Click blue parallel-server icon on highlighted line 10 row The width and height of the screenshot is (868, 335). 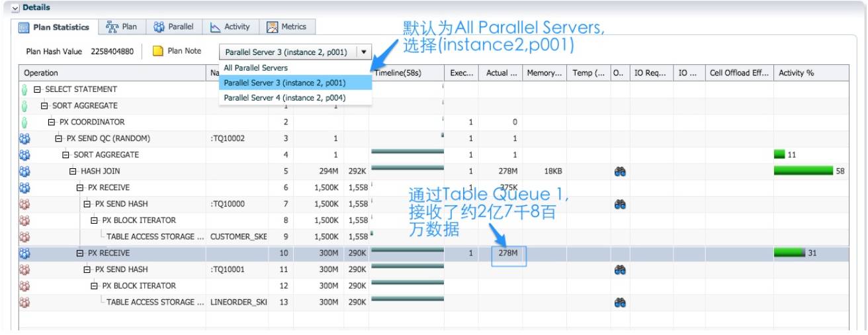(25, 253)
